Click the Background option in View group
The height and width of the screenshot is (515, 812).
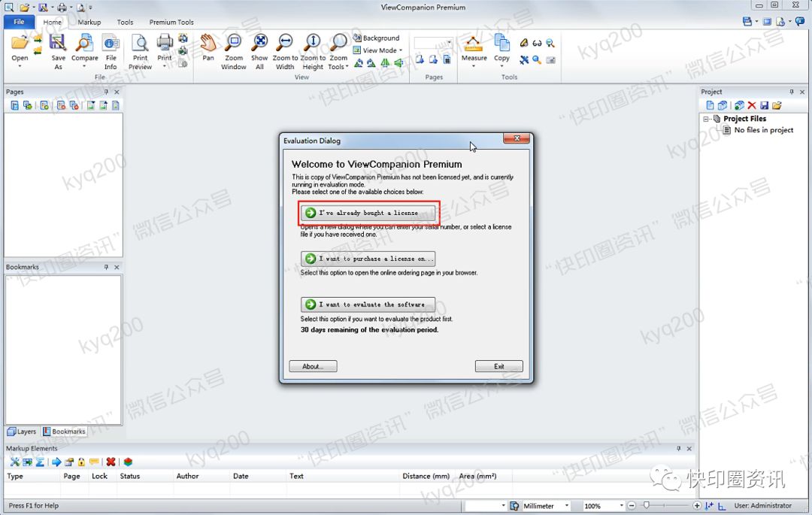point(377,38)
